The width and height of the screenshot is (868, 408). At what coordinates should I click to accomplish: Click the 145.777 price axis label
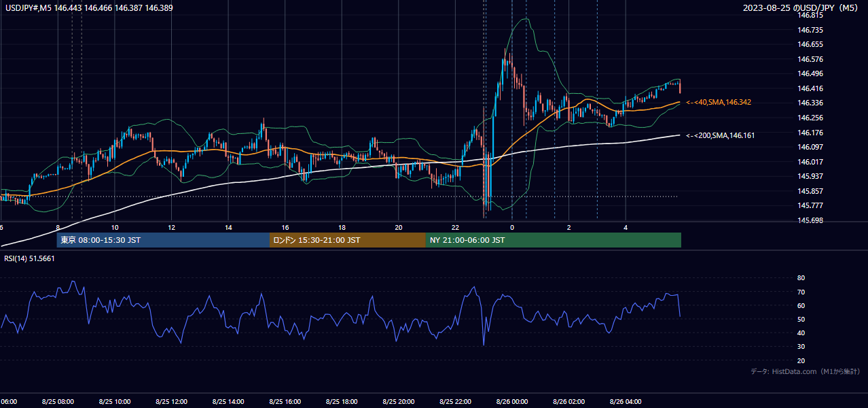point(811,205)
